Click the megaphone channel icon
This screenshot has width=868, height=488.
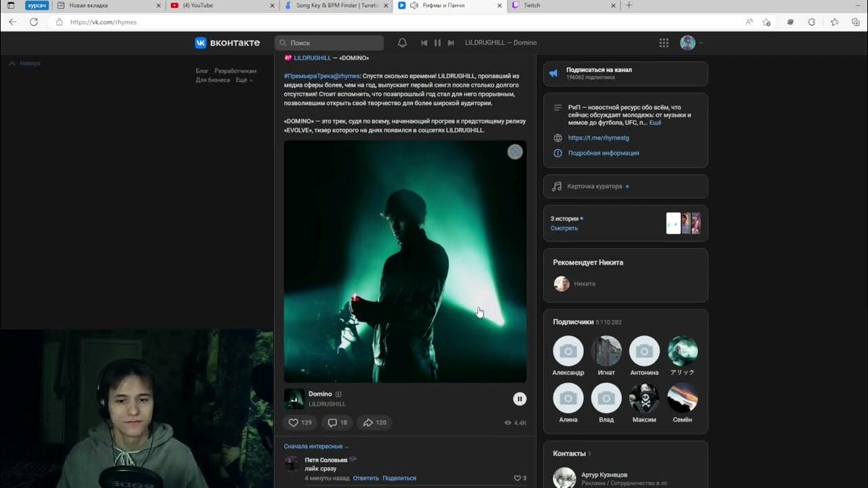pos(553,73)
